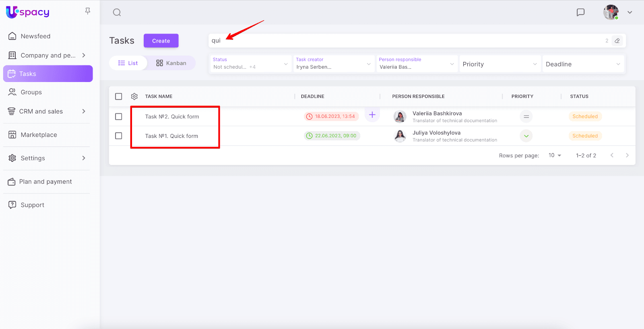Click the medium priority equals icon

[526, 117]
